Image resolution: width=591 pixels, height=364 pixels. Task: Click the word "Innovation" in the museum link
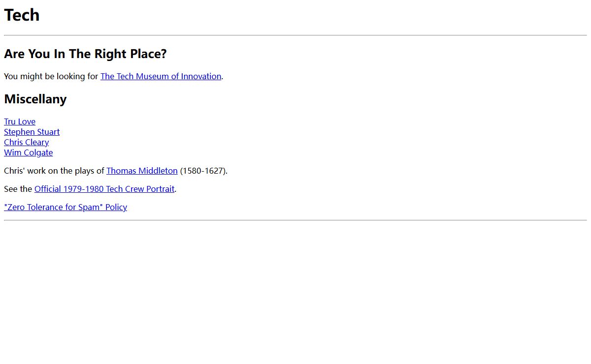(201, 76)
